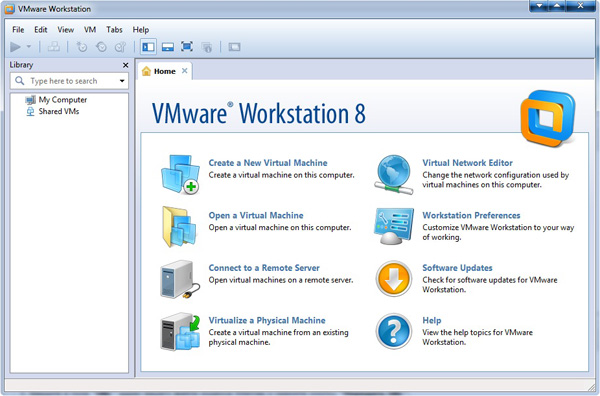Open the View menu
Screen dimensions: 600x396
(x=65, y=29)
